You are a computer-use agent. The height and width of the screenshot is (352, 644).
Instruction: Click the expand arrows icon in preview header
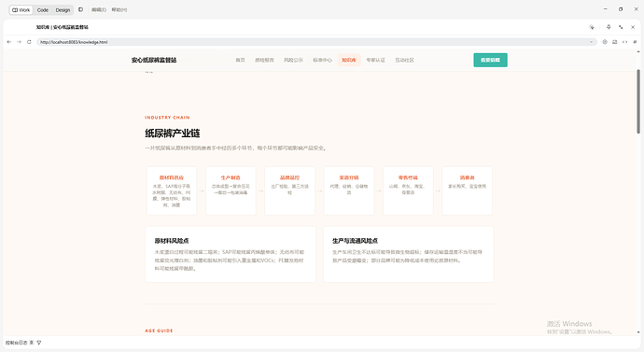tap(621, 27)
